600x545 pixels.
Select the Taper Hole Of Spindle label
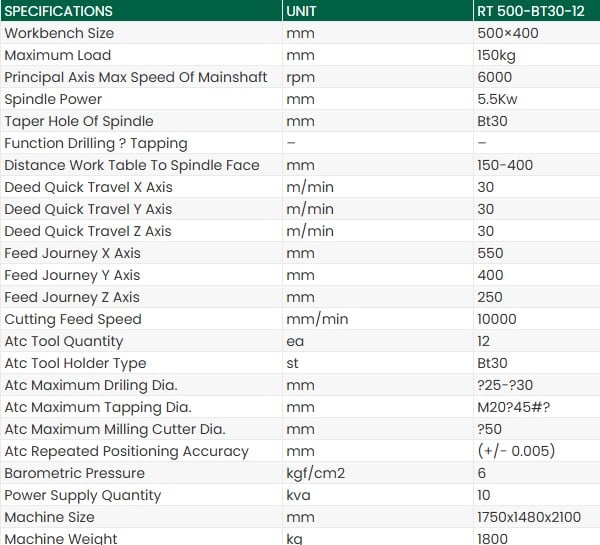pyautogui.click(x=79, y=122)
